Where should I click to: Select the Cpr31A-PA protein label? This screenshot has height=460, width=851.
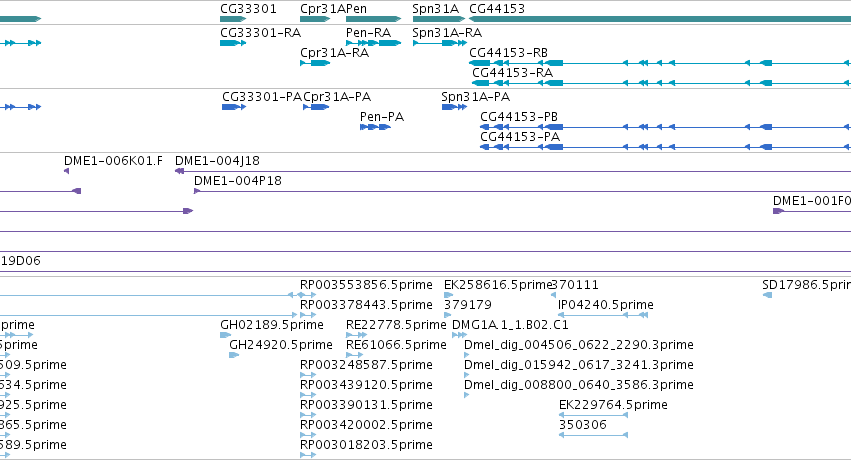(x=337, y=97)
